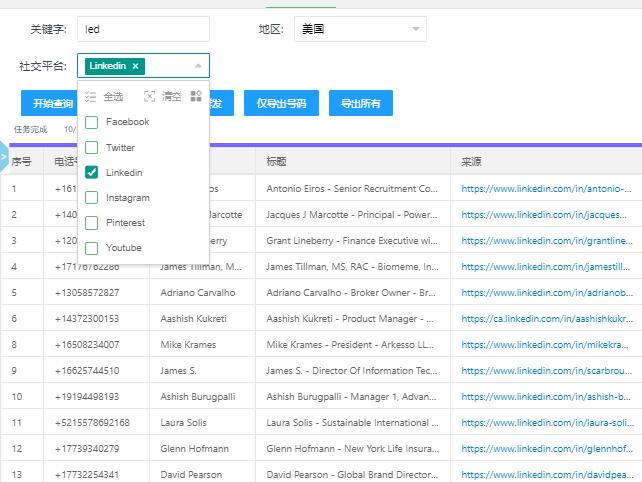This screenshot has height=482, width=642.
Task: Collapse the social platform dropdown arrow
Action: point(198,66)
